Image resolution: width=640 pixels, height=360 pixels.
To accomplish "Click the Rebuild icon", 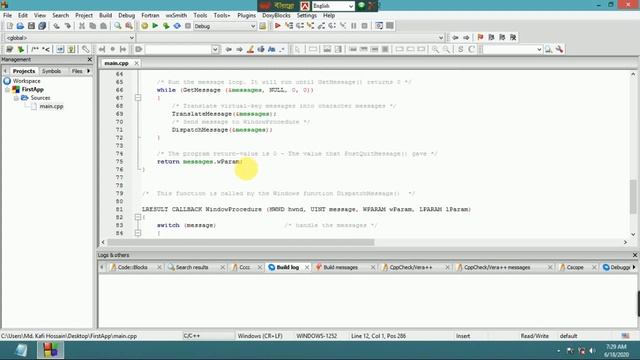I will (177, 26).
